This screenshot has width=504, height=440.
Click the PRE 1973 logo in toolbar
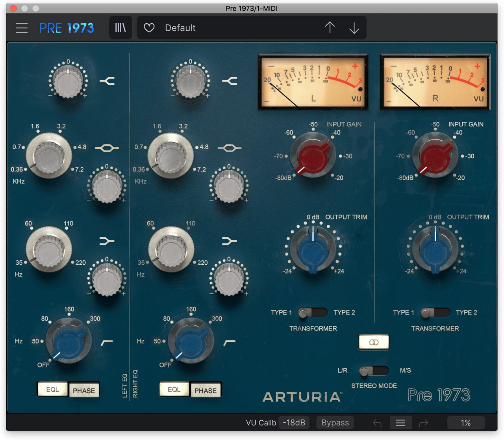point(67,28)
